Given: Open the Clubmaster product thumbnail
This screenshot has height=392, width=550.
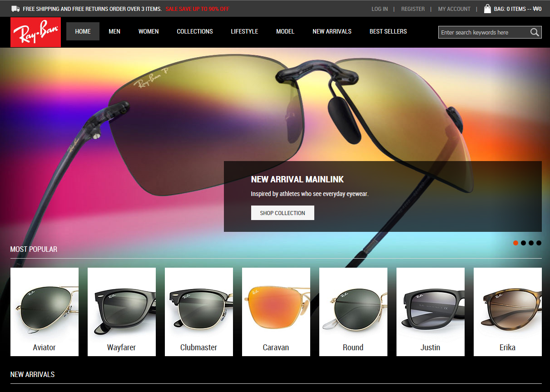Looking at the screenshot, I should (199, 312).
